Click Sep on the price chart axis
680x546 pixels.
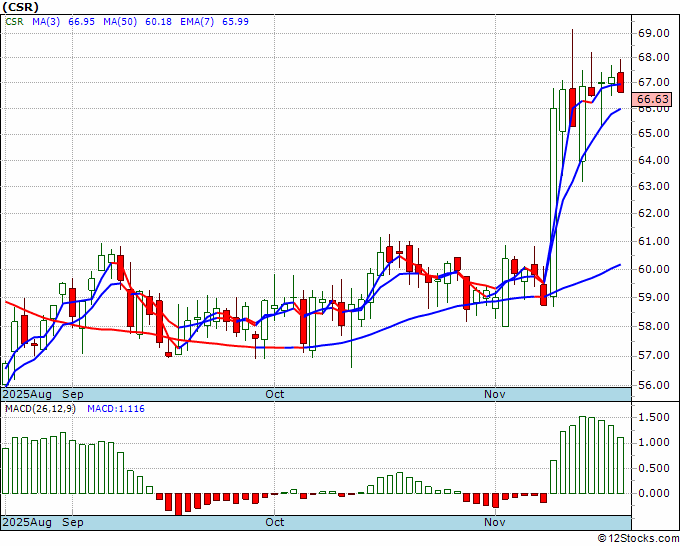click(x=73, y=394)
